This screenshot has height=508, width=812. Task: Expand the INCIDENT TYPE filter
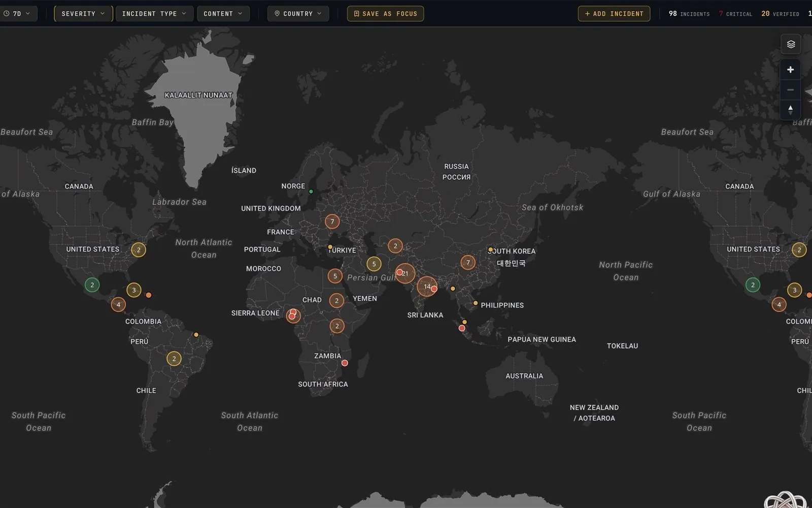154,14
